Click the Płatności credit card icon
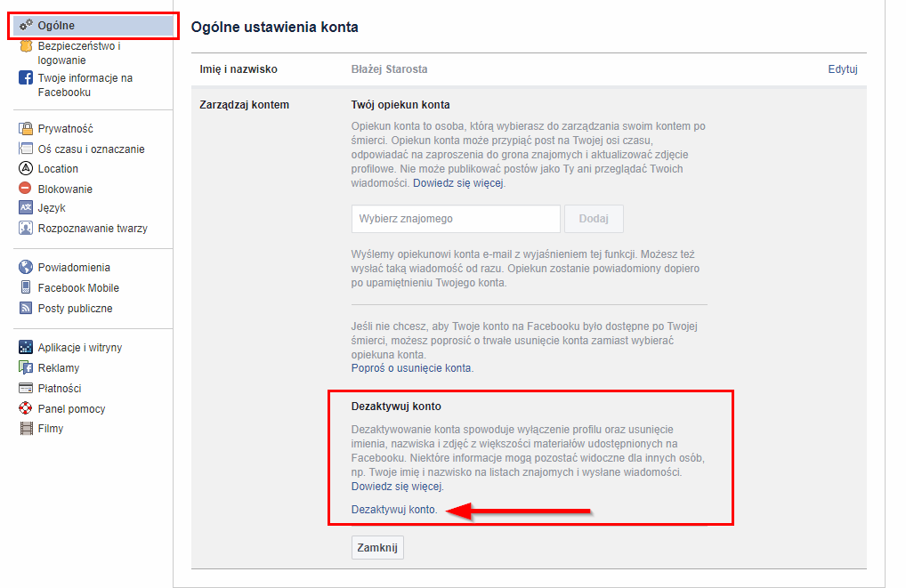This screenshot has width=906, height=588. tap(26, 388)
